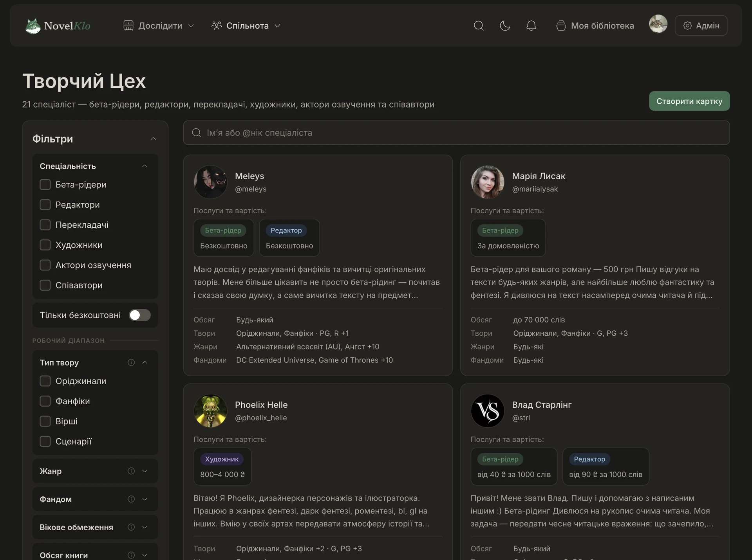Check the Співавтори checkbox

click(45, 285)
